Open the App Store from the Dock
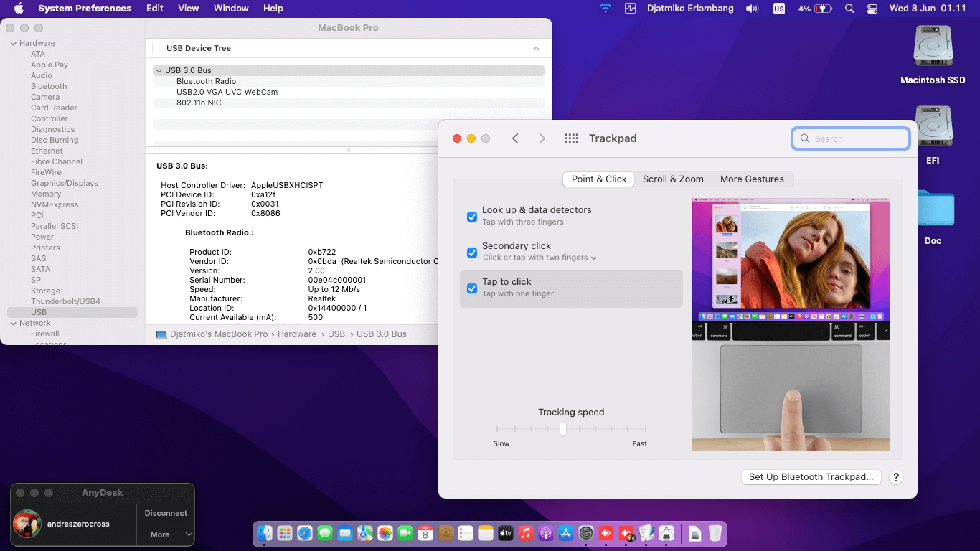The width and height of the screenshot is (980, 551). pos(566,533)
